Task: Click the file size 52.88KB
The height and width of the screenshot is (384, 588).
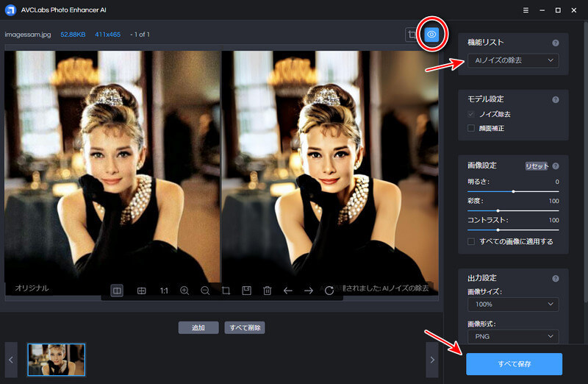Action: coord(73,35)
